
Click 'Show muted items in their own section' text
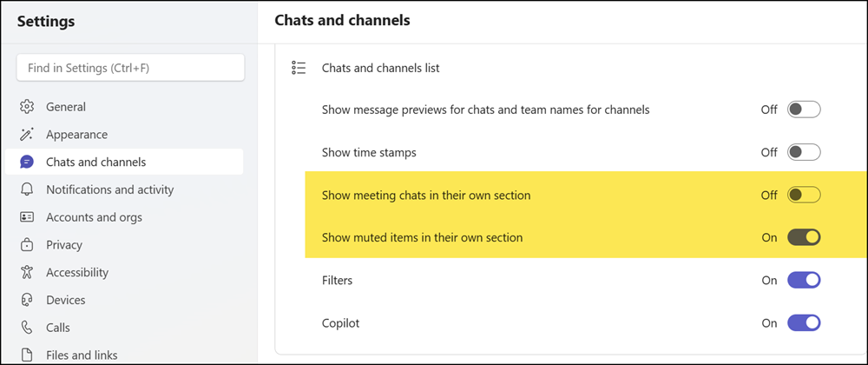tap(423, 237)
